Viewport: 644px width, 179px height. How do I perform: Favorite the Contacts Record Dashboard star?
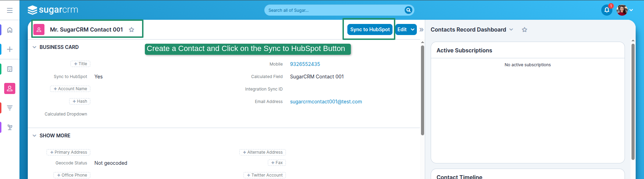[525, 29]
